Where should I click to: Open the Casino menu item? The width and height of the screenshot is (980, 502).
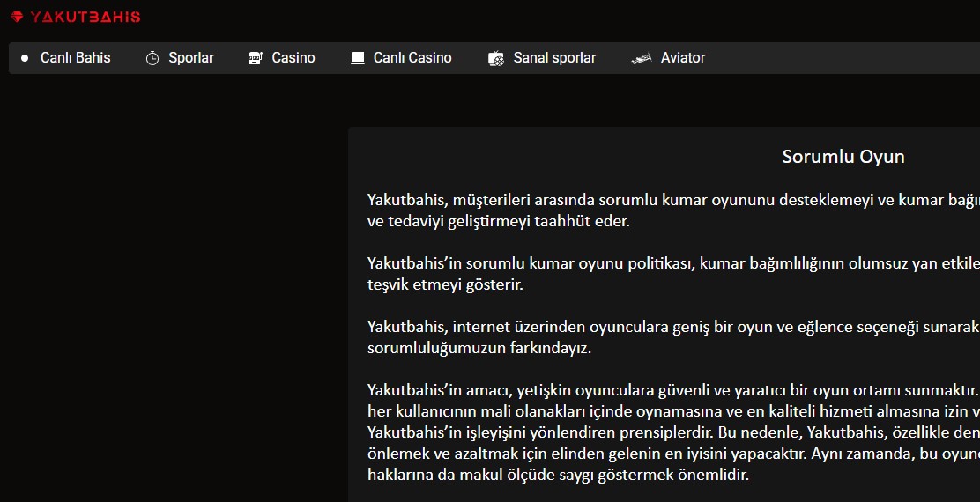pyautogui.click(x=293, y=57)
